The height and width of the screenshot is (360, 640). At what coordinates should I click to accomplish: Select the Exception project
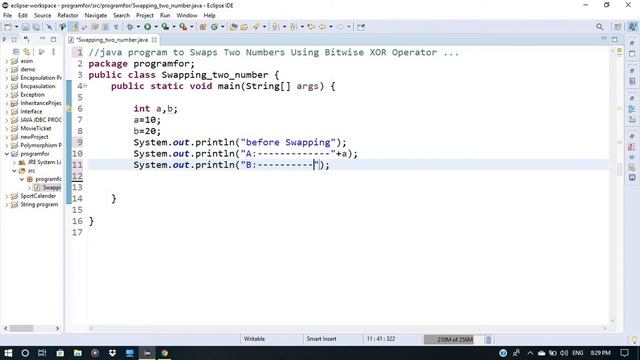coord(32,95)
